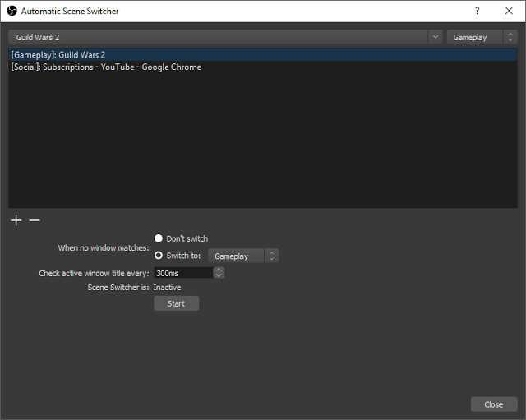Click the question mark help icon
526x420 pixels.
pyautogui.click(x=477, y=11)
